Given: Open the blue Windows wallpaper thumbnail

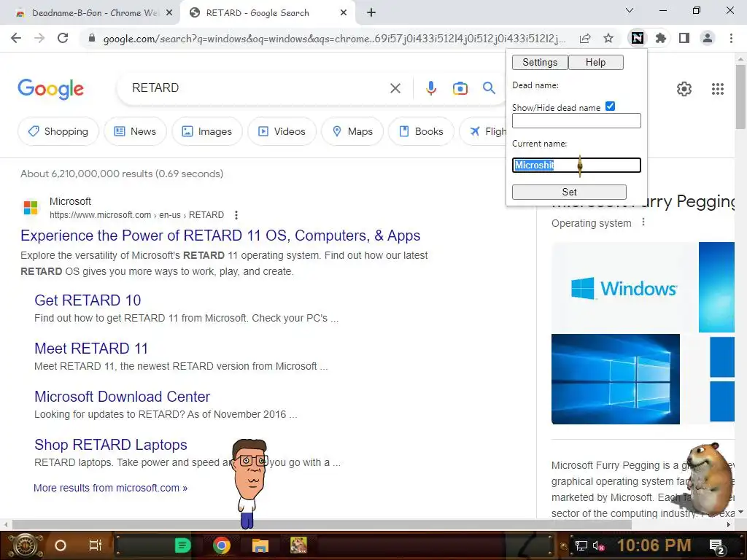Looking at the screenshot, I should (x=616, y=379).
